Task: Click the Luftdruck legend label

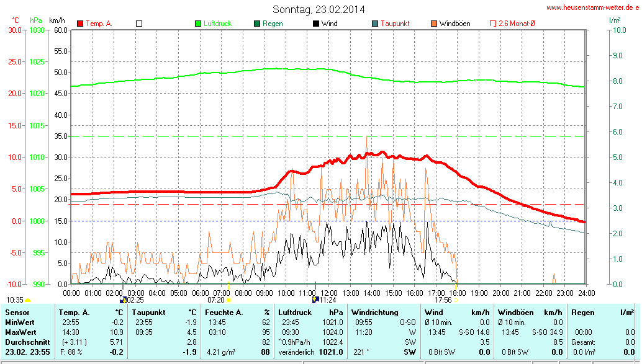Action: tap(218, 24)
